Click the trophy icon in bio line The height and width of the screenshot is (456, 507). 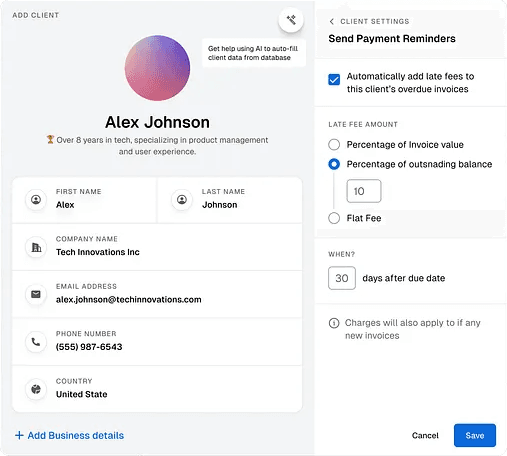pyautogui.click(x=50, y=139)
